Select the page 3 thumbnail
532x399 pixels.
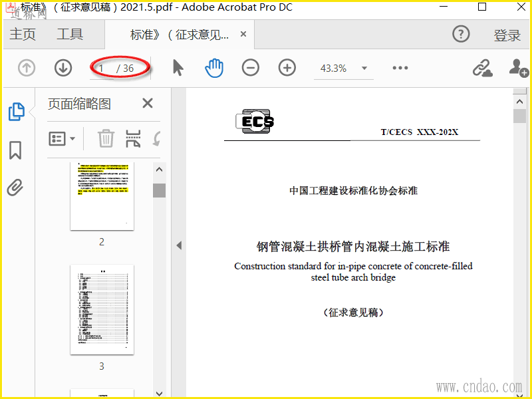click(x=102, y=310)
